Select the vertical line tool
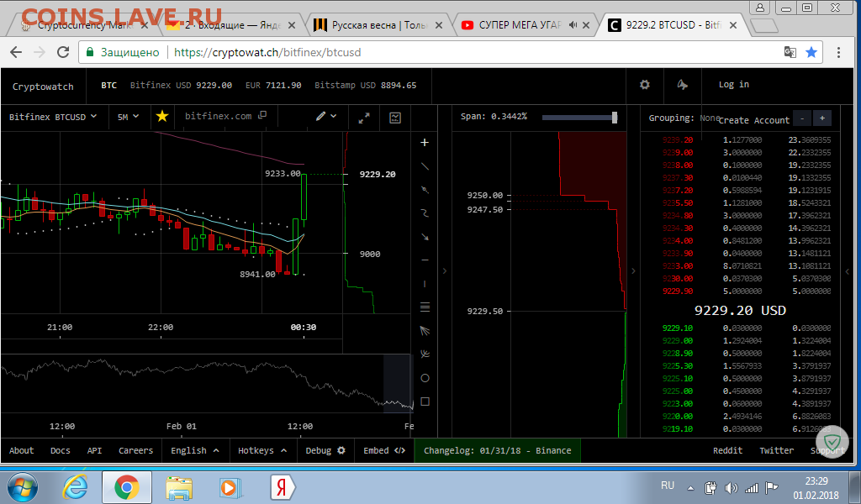861x504 pixels. [425, 284]
